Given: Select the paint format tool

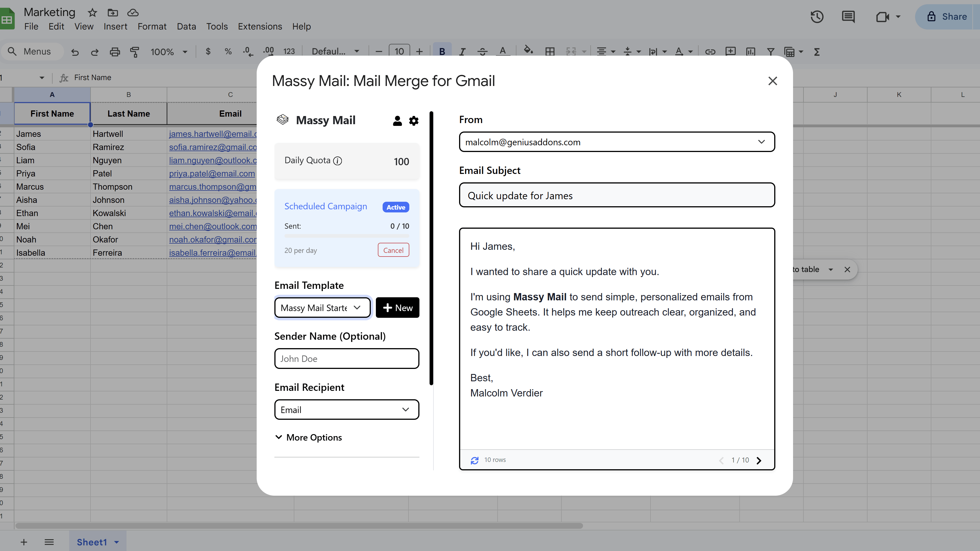Looking at the screenshot, I should [135, 52].
